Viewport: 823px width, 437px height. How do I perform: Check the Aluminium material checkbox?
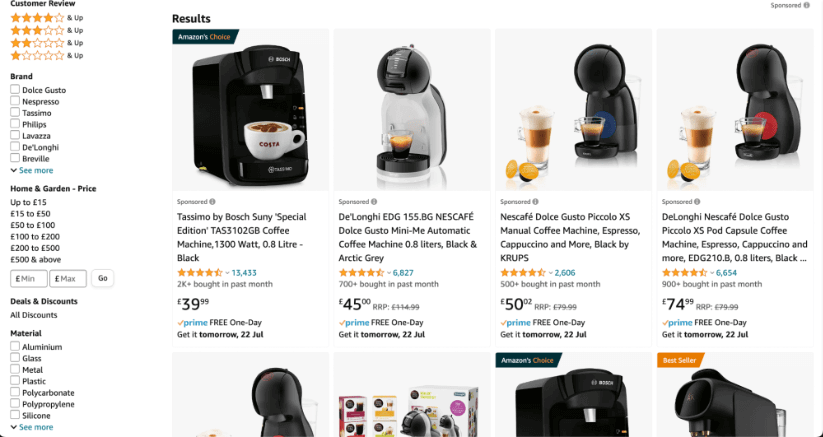15,346
